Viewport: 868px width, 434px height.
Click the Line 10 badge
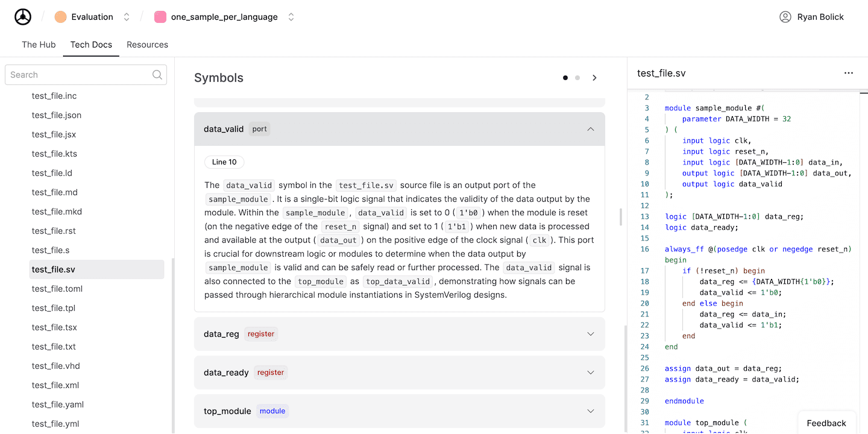(x=224, y=162)
